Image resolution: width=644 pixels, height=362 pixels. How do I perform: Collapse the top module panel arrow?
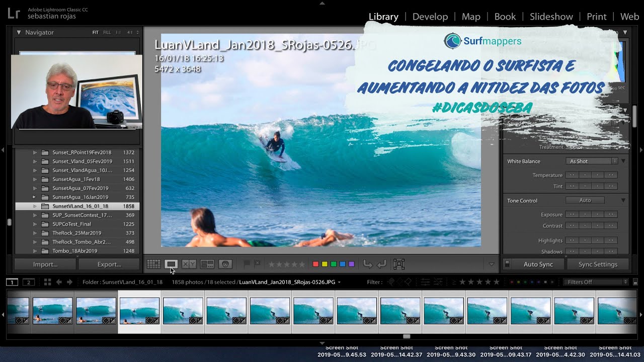(x=322, y=3)
